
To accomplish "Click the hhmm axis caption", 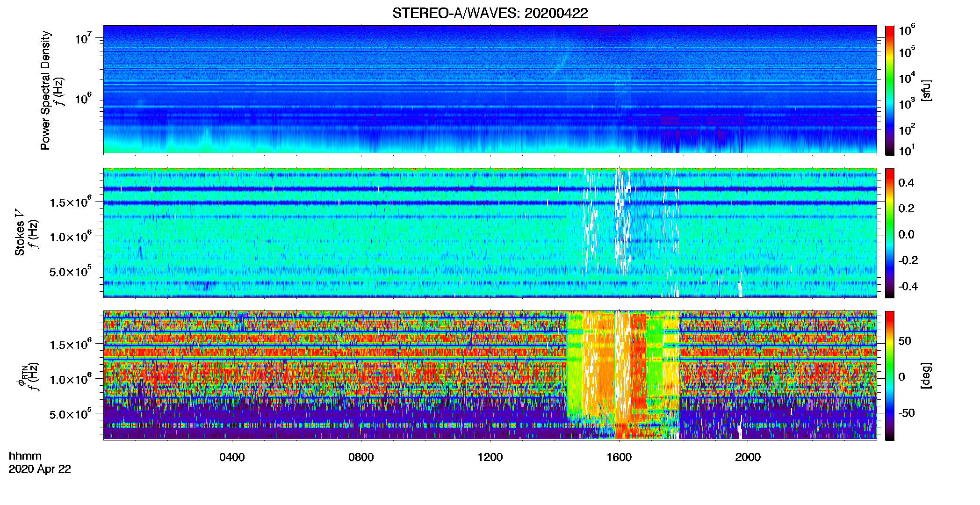I will tap(25, 456).
